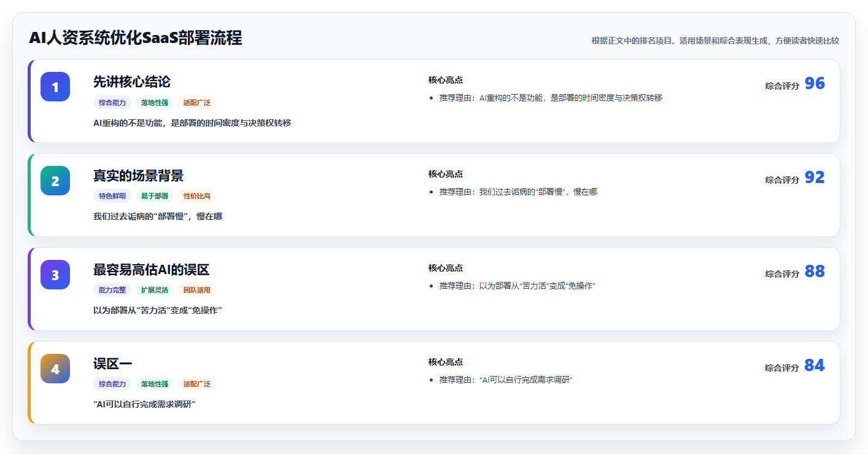Click 核心亮点 heading in 真实的场景背景 card
Image resolution: width=868 pixels, height=454 pixels.
[446, 174]
